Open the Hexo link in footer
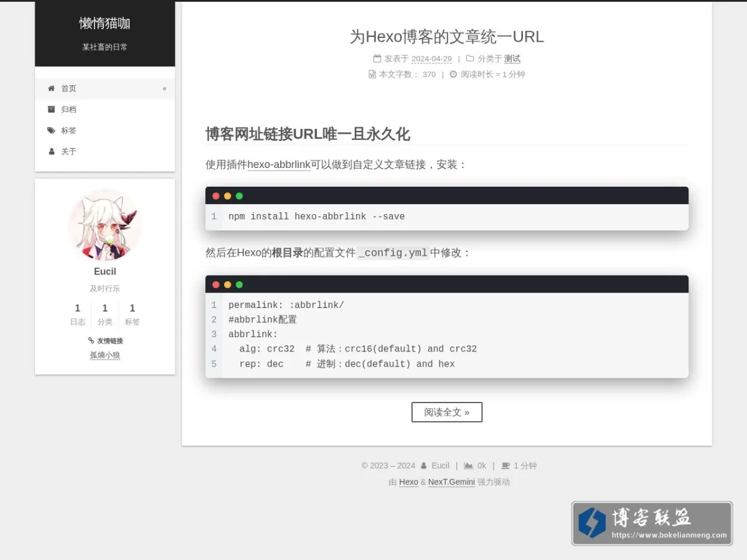The width and height of the screenshot is (747, 560). click(x=408, y=482)
